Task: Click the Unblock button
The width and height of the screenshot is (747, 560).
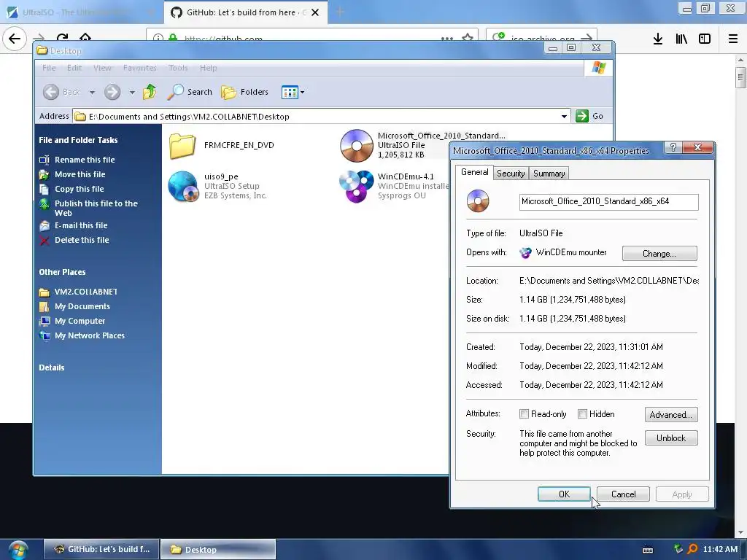Action: point(671,437)
